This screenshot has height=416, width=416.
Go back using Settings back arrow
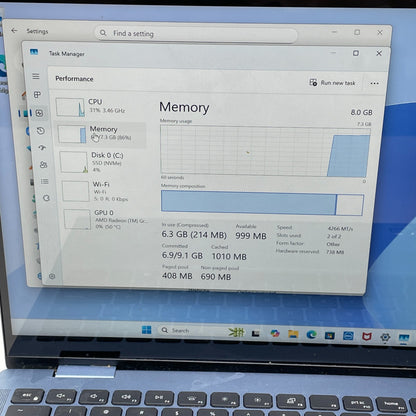(14, 31)
